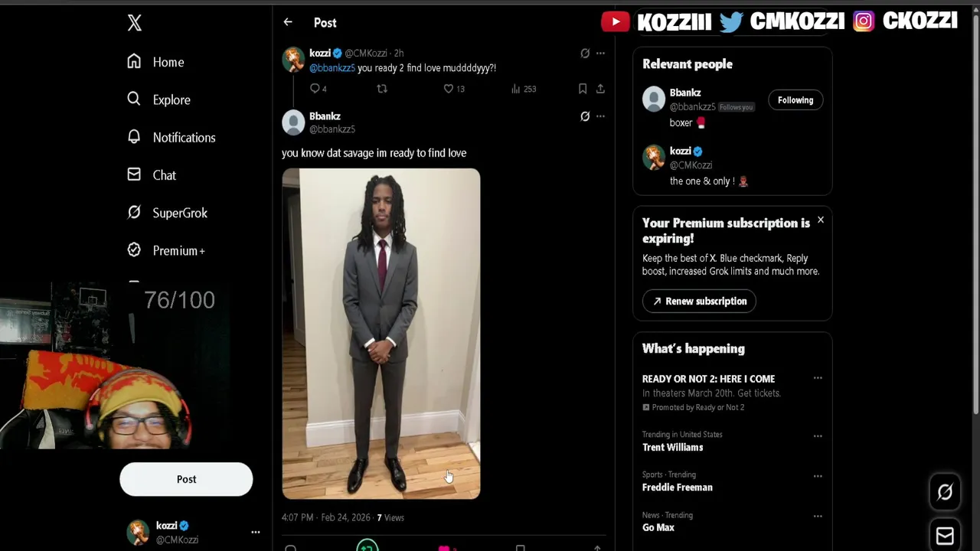Click the X logo icon

click(135, 23)
